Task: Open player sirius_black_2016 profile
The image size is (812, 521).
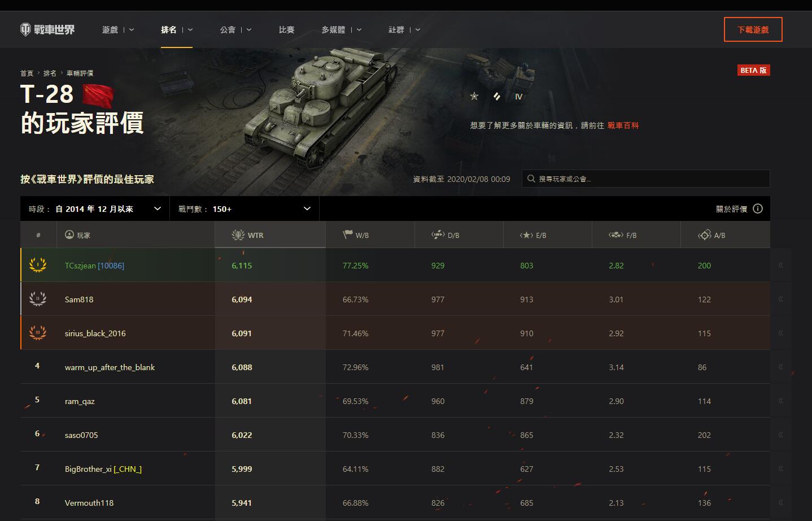Action: point(95,333)
